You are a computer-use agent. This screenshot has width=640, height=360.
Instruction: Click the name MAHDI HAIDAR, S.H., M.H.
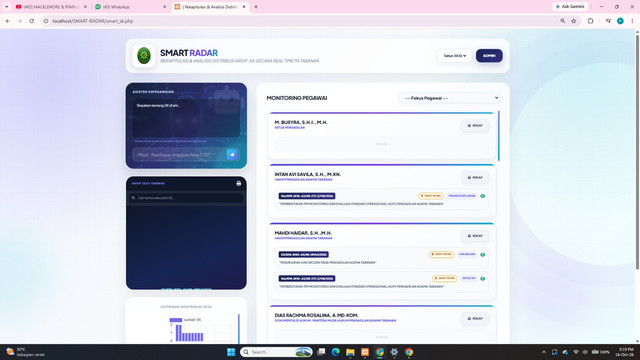click(x=303, y=233)
